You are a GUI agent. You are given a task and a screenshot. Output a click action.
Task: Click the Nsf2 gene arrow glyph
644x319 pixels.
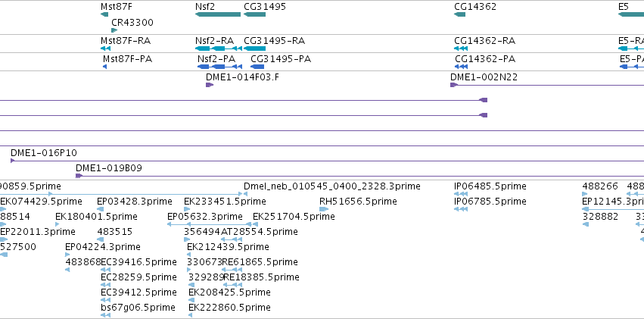[218, 14]
